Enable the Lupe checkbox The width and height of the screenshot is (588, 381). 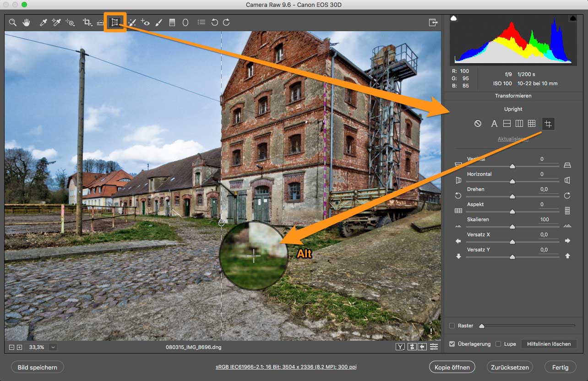click(x=498, y=344)
